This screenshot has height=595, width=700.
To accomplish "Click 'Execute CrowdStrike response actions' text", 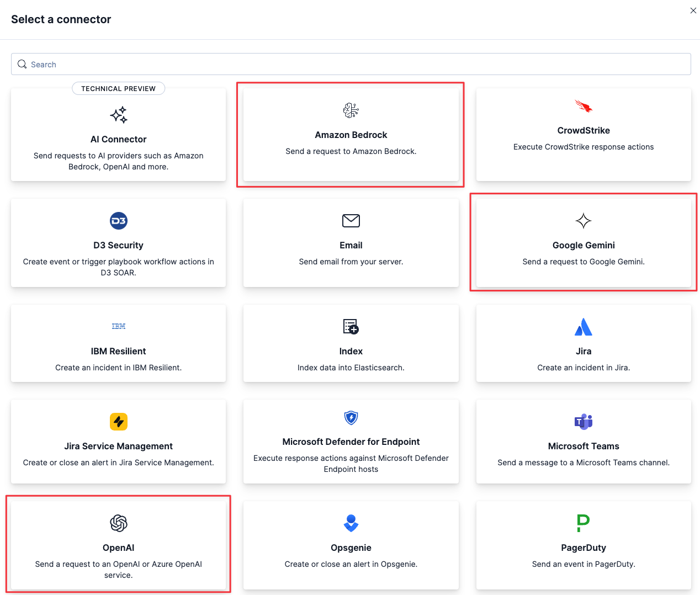I will coord(584,147).
